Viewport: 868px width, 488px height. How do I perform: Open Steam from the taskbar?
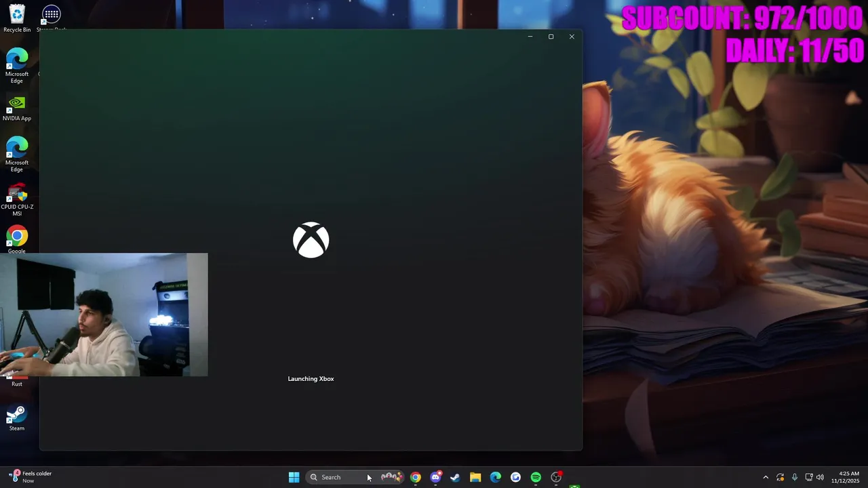[x=455, y=477]
